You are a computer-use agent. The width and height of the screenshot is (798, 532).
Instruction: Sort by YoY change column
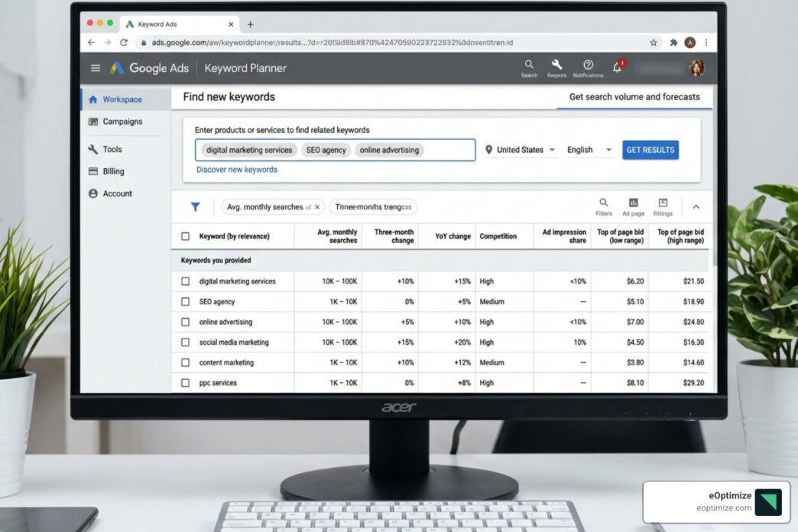(x=453, y=236)
